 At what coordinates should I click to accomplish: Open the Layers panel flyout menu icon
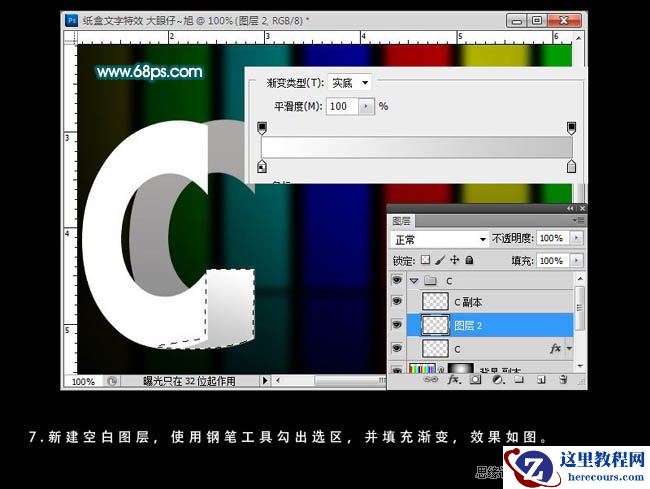(578, 220)
